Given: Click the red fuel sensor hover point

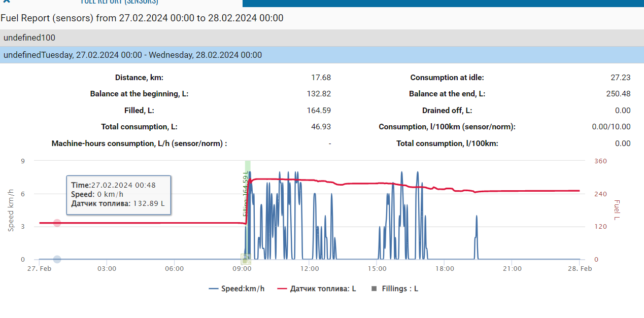Looking at the screenshot, I should coord(57,223).
